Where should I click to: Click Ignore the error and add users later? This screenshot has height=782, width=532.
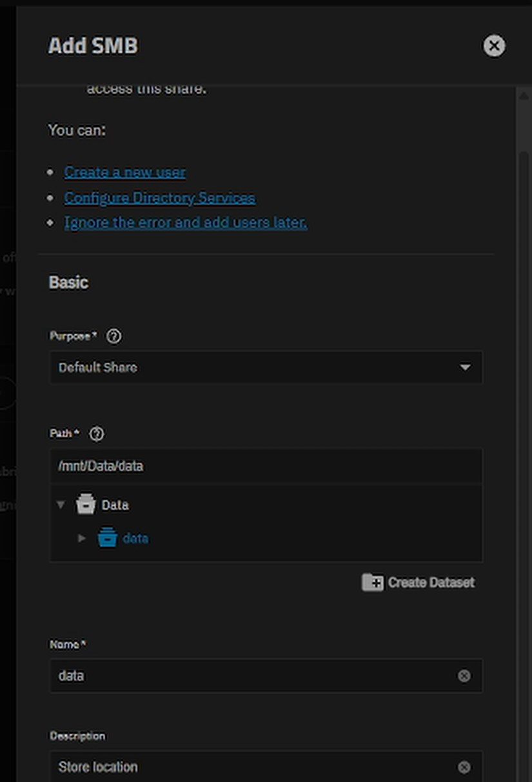(x=185, y=223)
